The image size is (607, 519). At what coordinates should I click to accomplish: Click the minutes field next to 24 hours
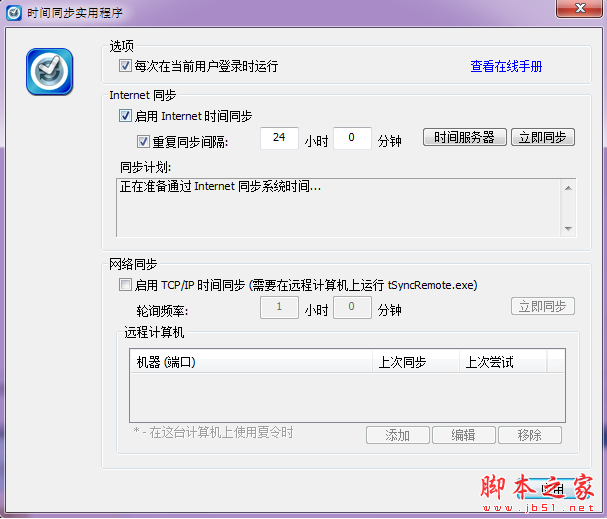[352, 138]
